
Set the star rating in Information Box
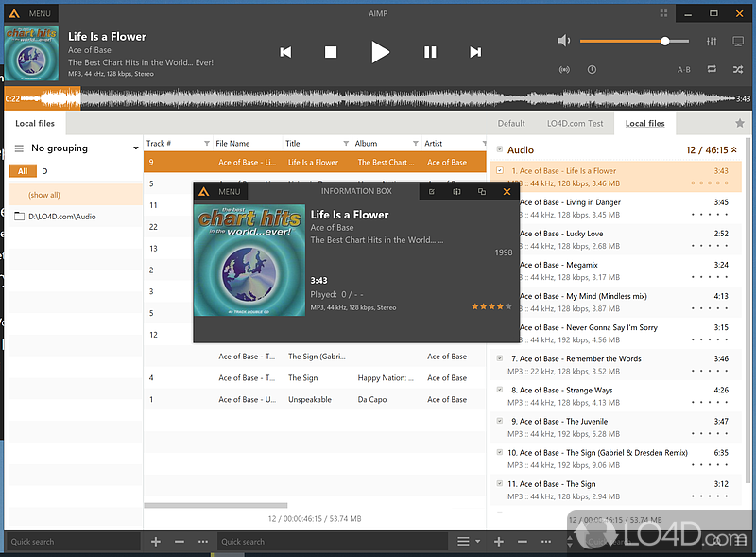coord(491,306)
